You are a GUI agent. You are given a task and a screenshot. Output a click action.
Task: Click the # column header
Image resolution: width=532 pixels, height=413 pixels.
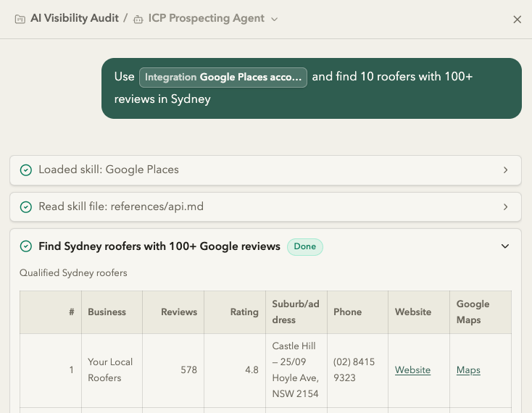(51, 312)
